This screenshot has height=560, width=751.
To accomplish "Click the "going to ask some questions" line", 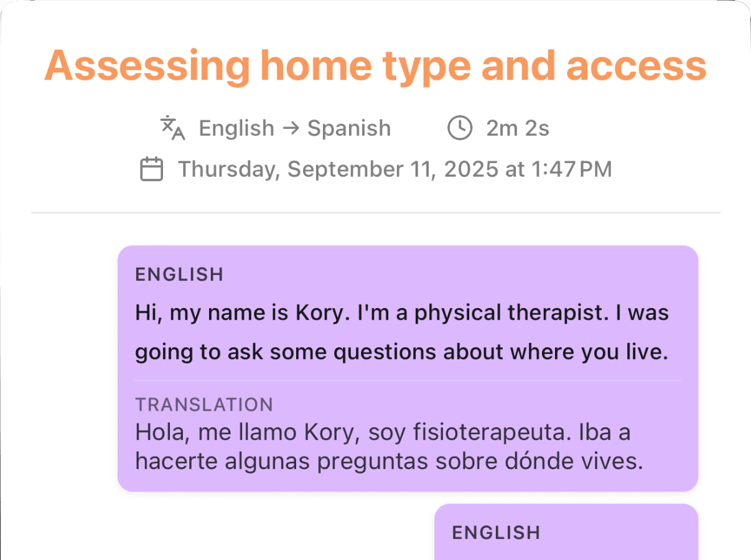I will 401,352.
